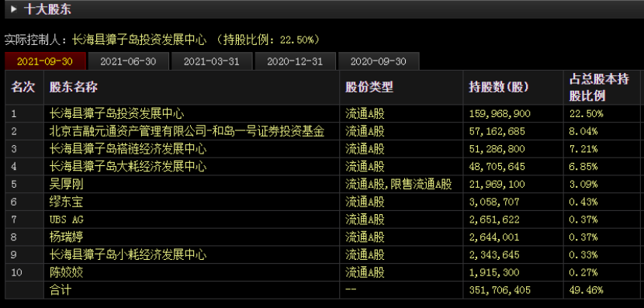Click 流通A股 type in the 缪东宝 row
The height and width of the screenshot is (308, 644).
pos(365,202)
